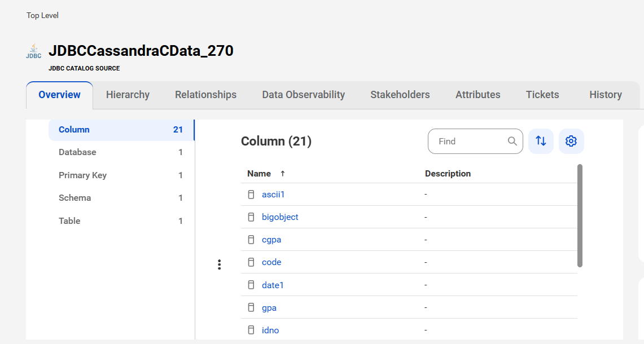Open the Tickets tab

pyautogui.click(x=542, y=95)
